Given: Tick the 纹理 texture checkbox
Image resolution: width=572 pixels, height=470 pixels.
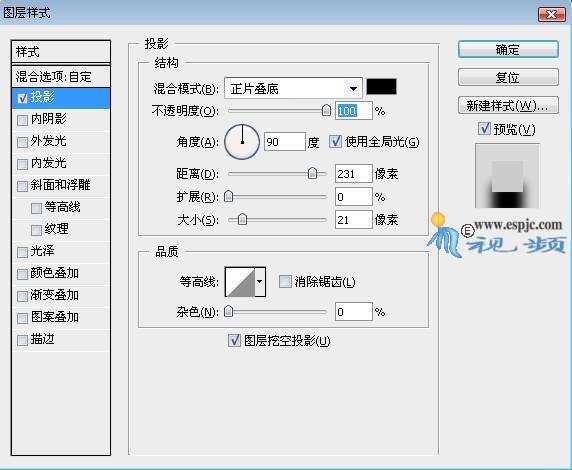Looking at the screenshot, I should [x=36, y=230].
